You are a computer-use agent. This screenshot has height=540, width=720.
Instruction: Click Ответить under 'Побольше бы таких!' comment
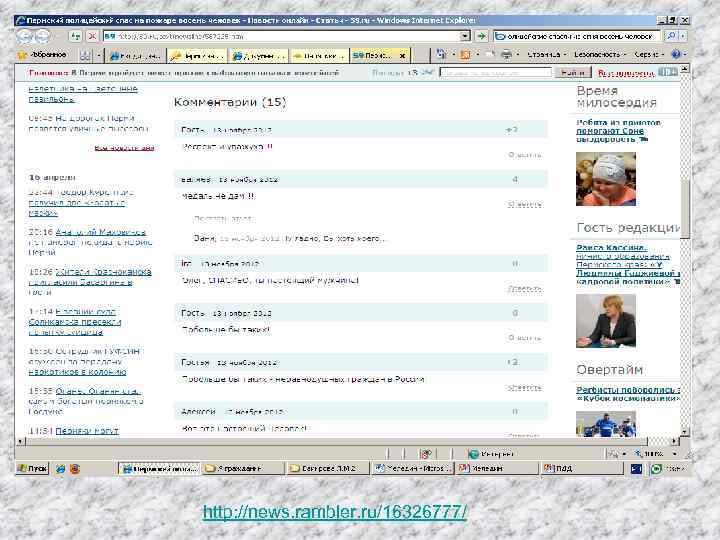pos(524,338)
